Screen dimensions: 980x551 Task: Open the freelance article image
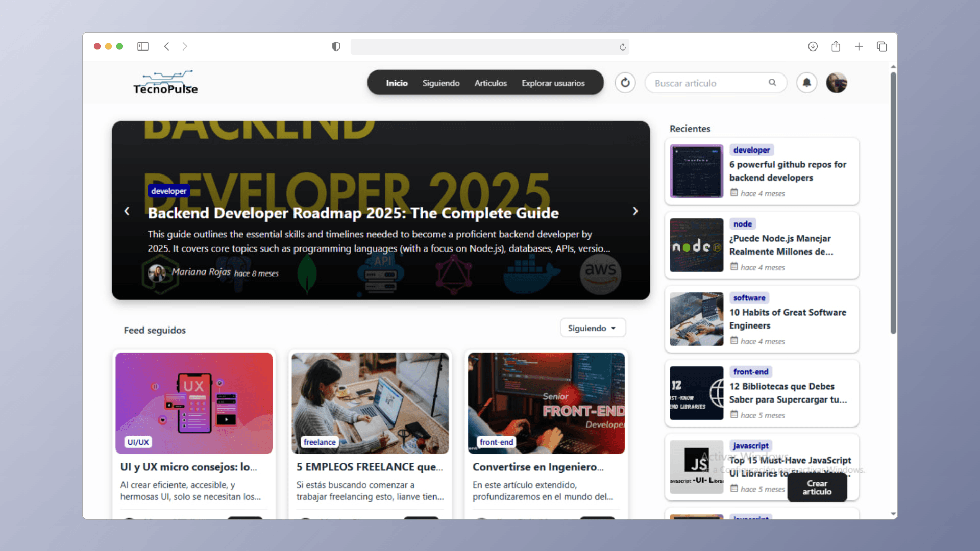[x=370, y=403]
